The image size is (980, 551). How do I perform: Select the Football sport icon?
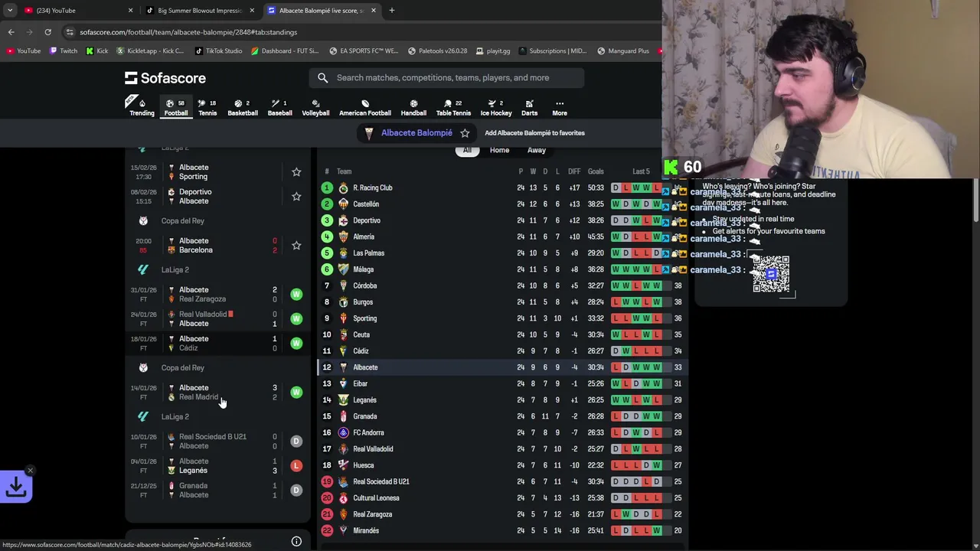175,107
